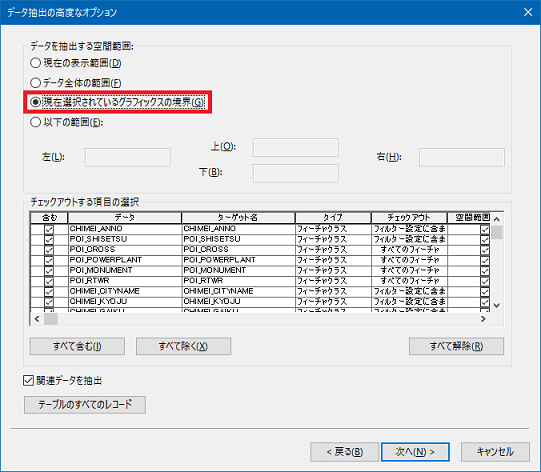Select 現在選択されているグラフィックスの境界 radio option
Screen dimensions: 541x472
[x=36, y=102]
